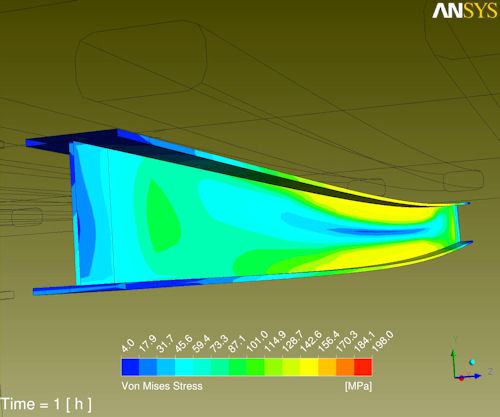This screenshot has height=417, width=500.
Task: Click the legend value "17.9"
Action: [147, 344]
